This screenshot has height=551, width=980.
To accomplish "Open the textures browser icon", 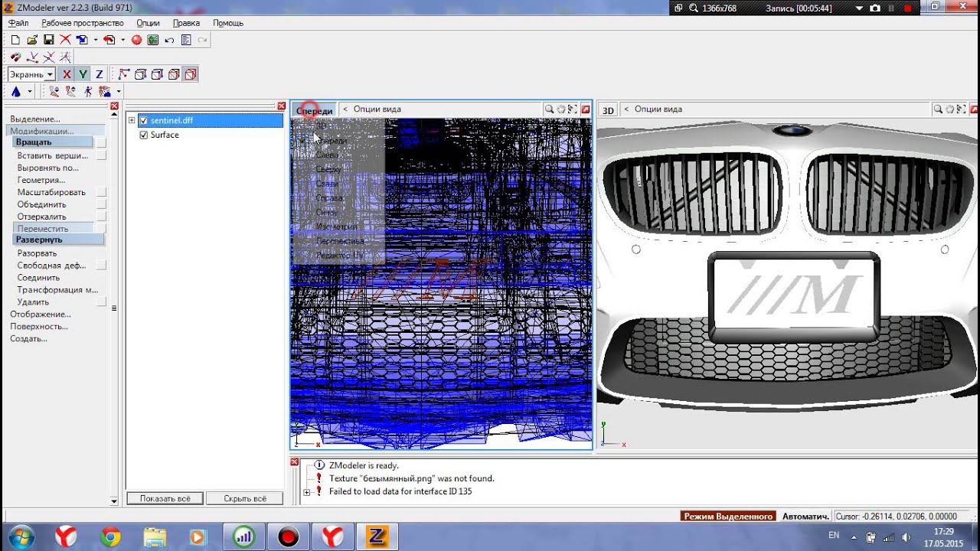I will click(x=153, y=40).
